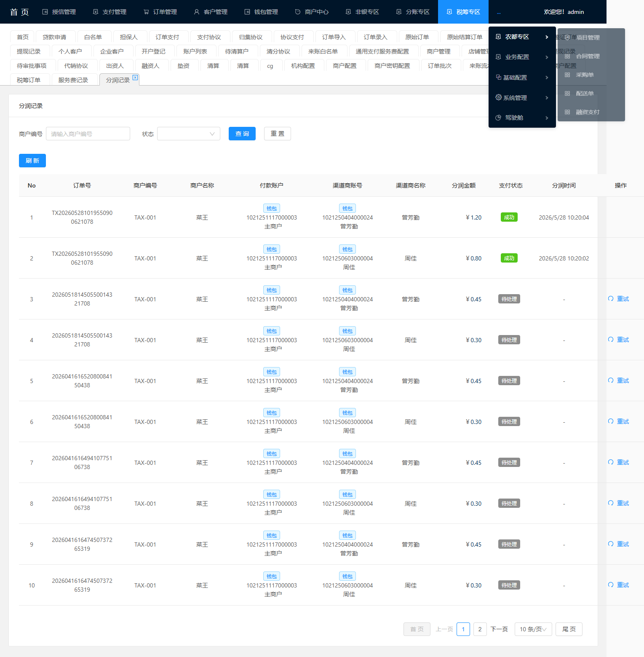
Task: Click the 订单号 column header
Action: click(82, 185)
